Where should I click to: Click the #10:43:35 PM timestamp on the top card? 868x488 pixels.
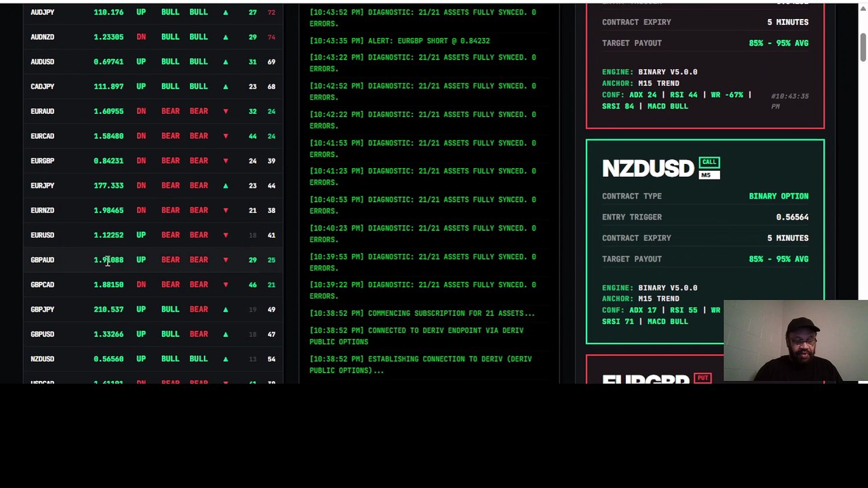(x=790, y=101)
